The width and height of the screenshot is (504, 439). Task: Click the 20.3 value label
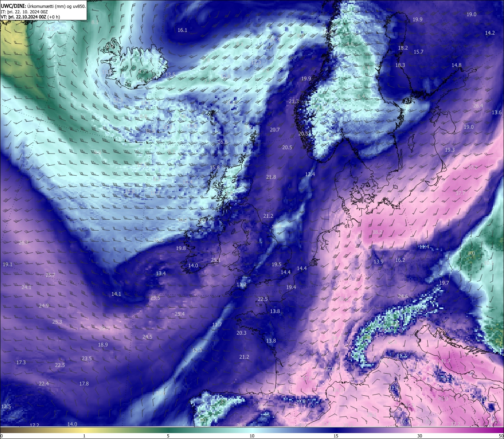tap(241, 333)
